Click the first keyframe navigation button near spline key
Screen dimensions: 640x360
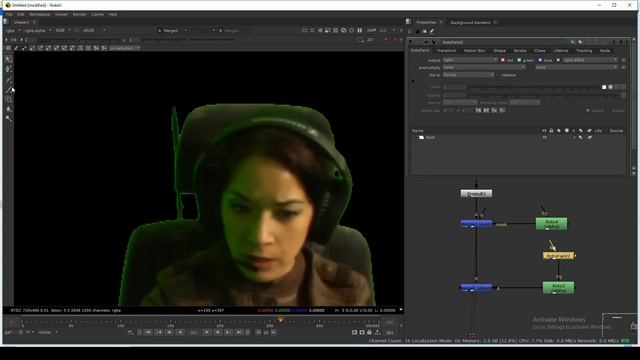tap(478, 110)
